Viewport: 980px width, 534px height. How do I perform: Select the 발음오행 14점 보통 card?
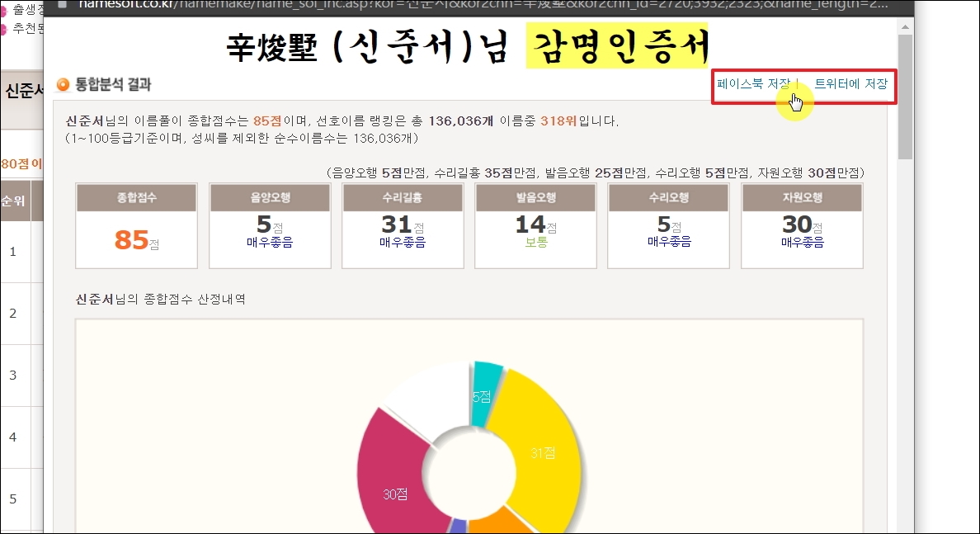pyautogui.click(x=535, y=225)
